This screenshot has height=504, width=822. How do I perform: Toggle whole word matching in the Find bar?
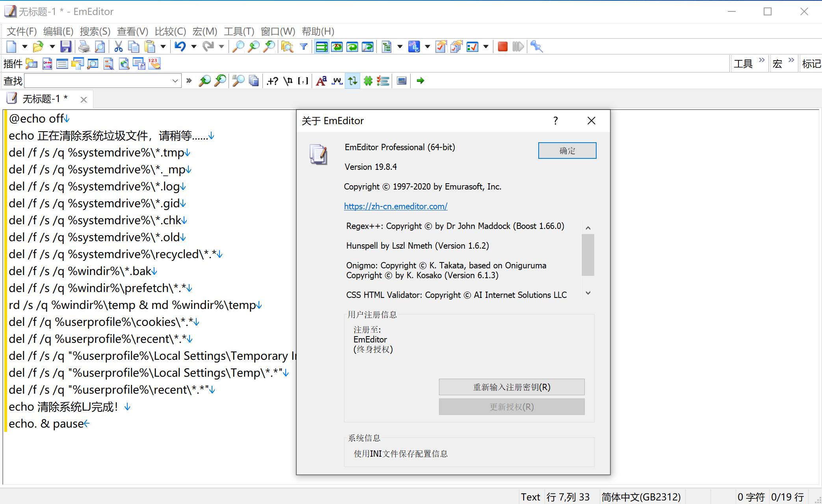tap(337, 81)
